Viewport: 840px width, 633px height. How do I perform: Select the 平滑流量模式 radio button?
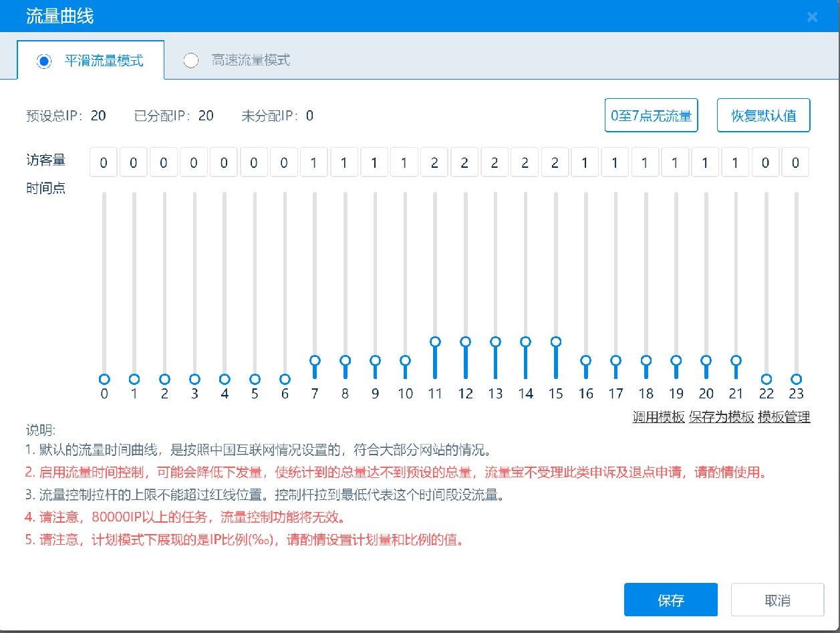[44, 61]
